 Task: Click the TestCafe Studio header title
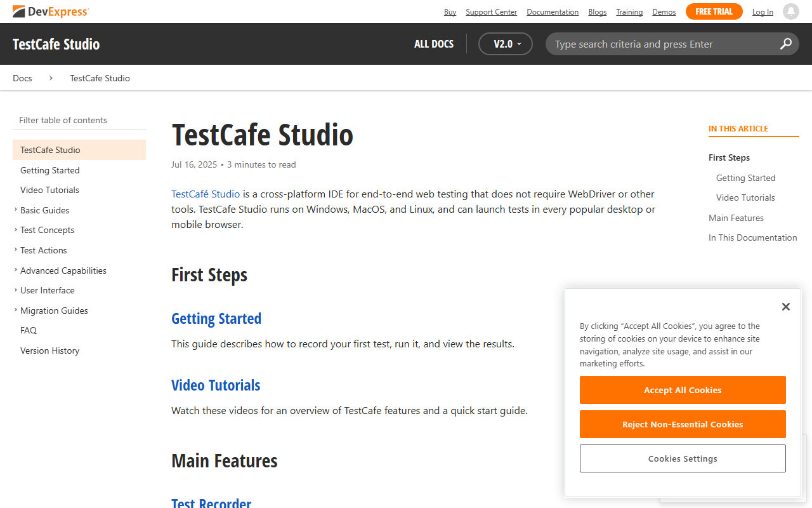point(56,44)
